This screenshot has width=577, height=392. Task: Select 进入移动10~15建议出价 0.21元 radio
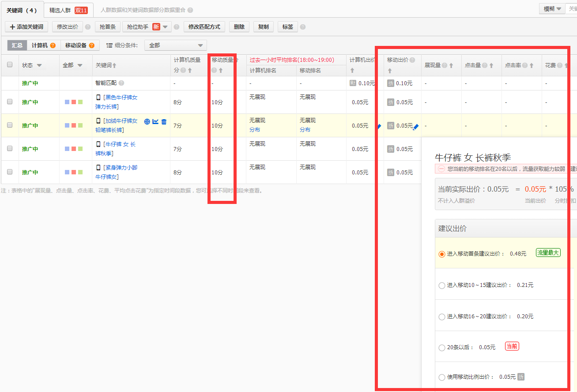[x=441, y=286]
